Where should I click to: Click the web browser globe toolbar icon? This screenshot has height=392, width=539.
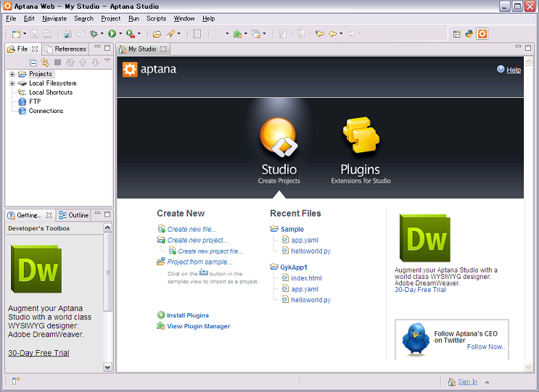pos(67,33)
